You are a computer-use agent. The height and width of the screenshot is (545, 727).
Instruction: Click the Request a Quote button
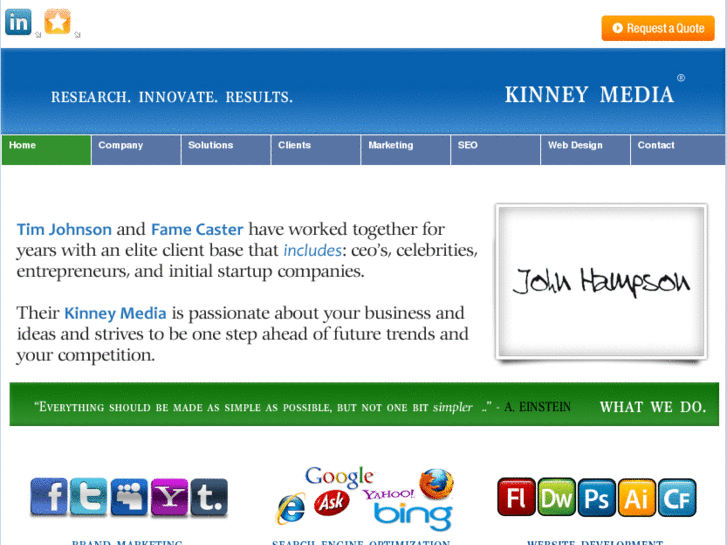(658, 28)
